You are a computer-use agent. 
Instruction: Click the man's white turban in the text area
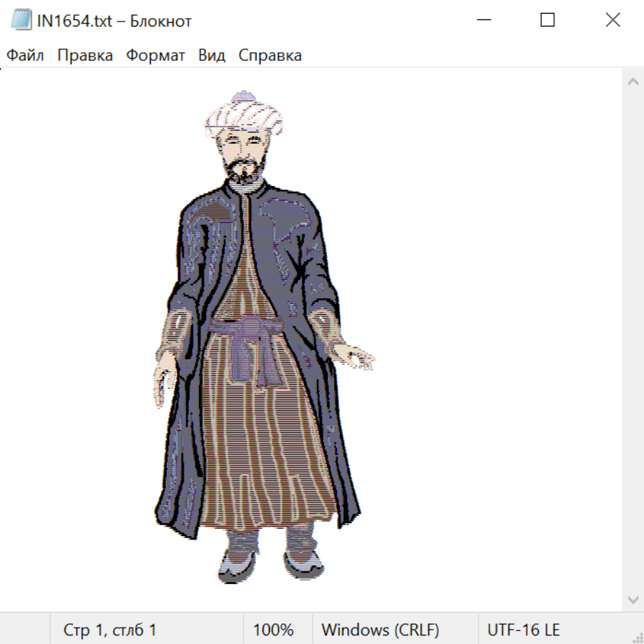[243, 114]
